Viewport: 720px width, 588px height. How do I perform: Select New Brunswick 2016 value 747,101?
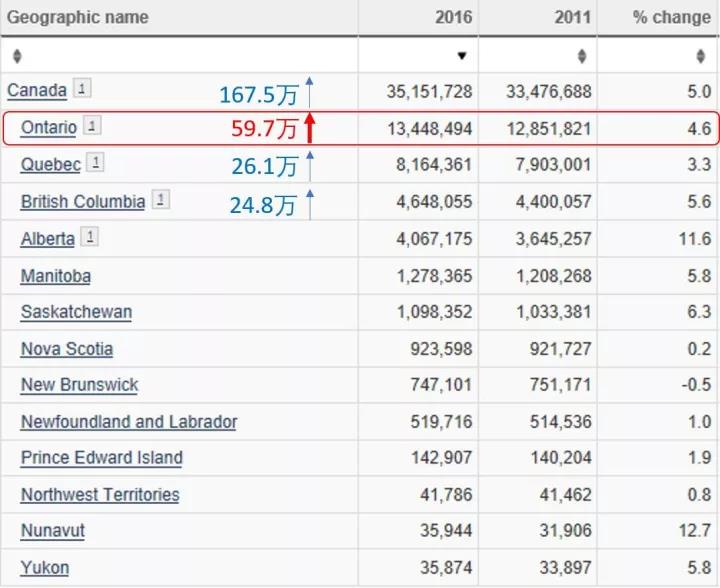[x=441, y=385]
